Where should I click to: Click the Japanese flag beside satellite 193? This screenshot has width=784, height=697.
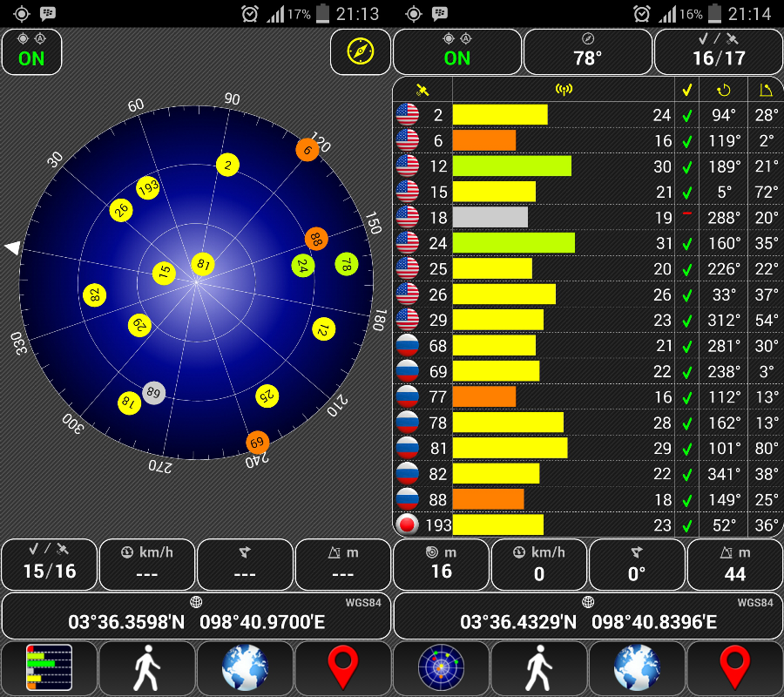[x=408, y=525]
